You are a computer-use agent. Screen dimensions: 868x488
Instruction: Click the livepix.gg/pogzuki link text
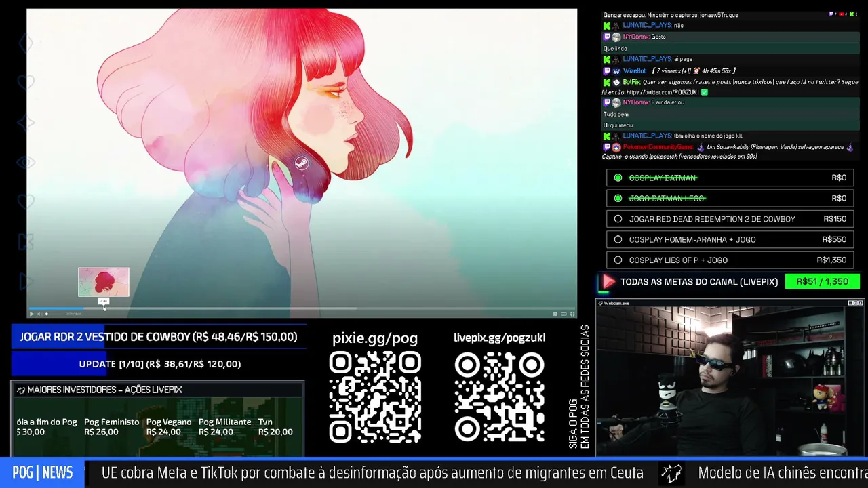500,338
